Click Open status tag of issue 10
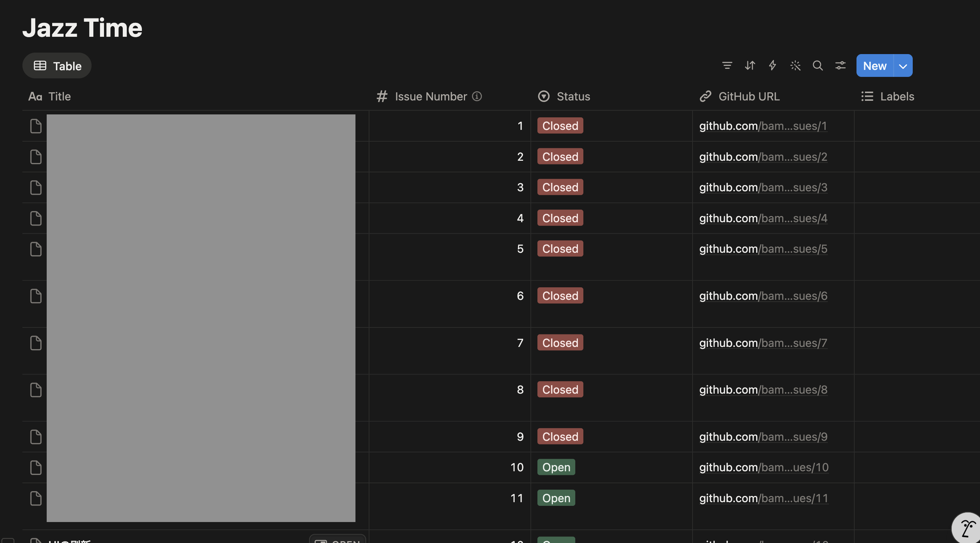Screen dimensions: 980x543 click(556, 467)
